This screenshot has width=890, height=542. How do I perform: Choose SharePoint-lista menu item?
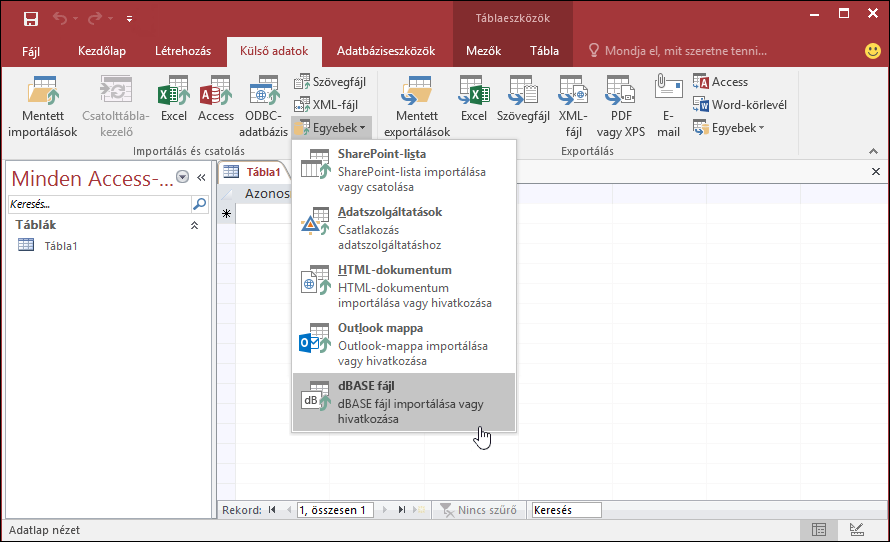(404, 170)
